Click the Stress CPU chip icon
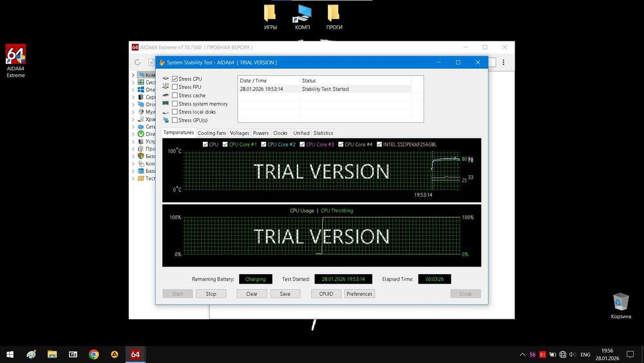Viewport: 644px width, 363px height. [166, 79]
